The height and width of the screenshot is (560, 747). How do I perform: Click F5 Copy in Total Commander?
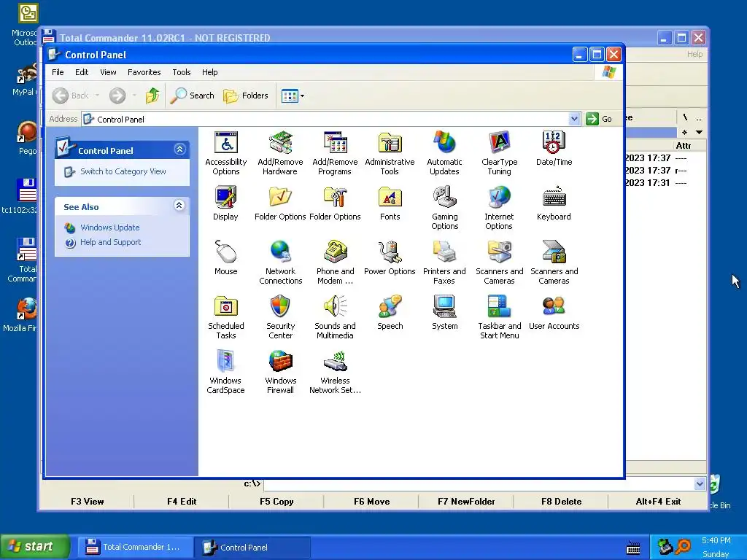[x=276, y=502]
